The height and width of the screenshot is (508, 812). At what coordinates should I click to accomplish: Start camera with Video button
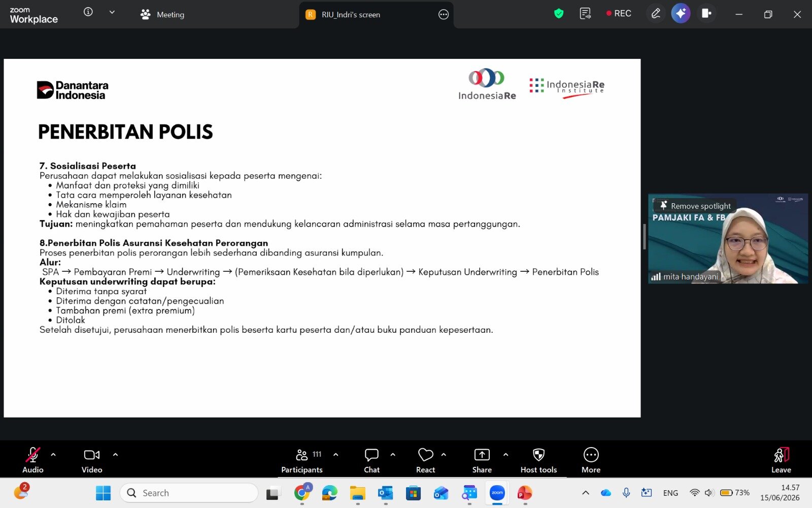[x=92, y=460]
